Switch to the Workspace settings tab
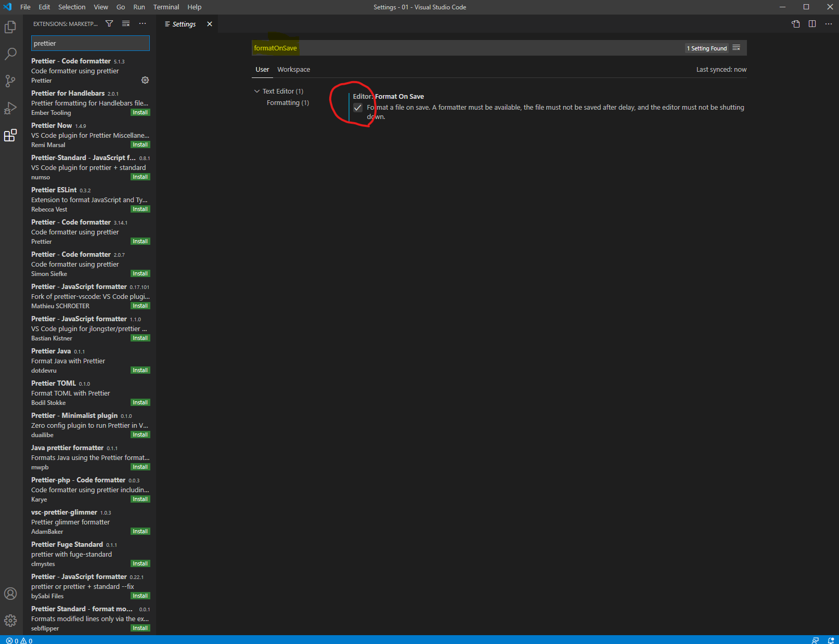The image size is (839, 644). click(293, 69)
